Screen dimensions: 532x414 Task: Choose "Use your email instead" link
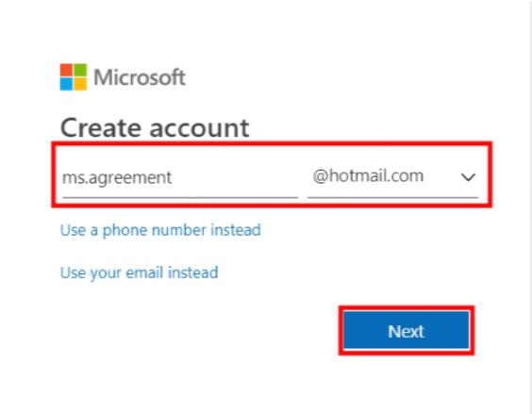[x=139, y=273]
